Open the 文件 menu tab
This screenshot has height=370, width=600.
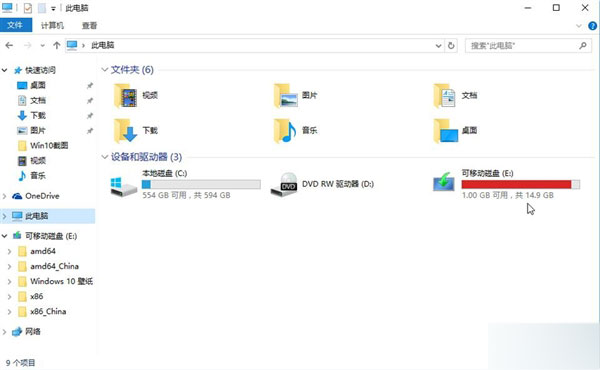click(15, 25)
